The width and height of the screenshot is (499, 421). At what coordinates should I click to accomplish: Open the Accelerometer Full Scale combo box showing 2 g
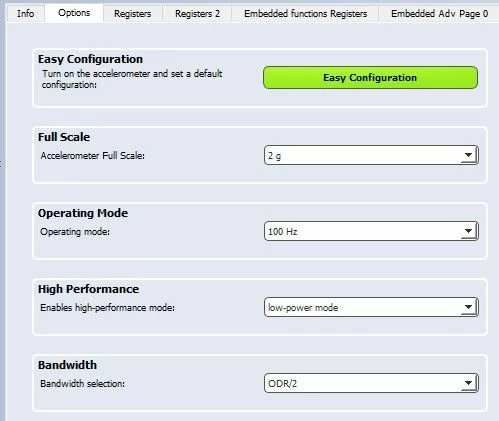371,155
